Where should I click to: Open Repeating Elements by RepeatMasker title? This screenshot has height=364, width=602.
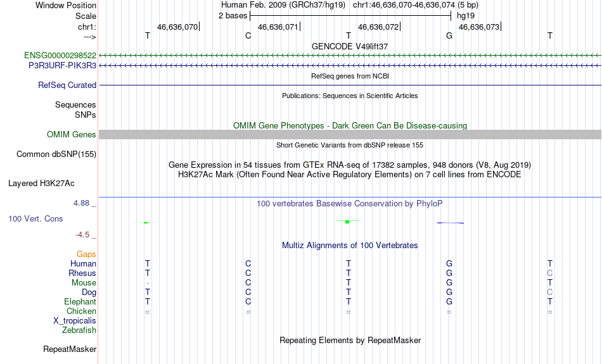click(350, 340)
